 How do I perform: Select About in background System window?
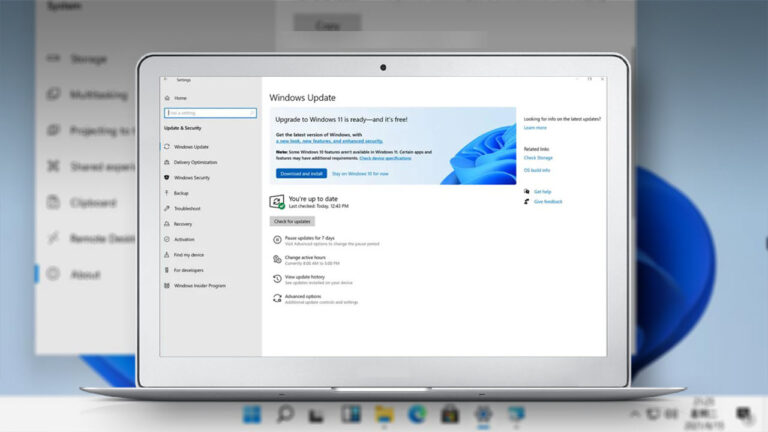click(x=73, y=274)
